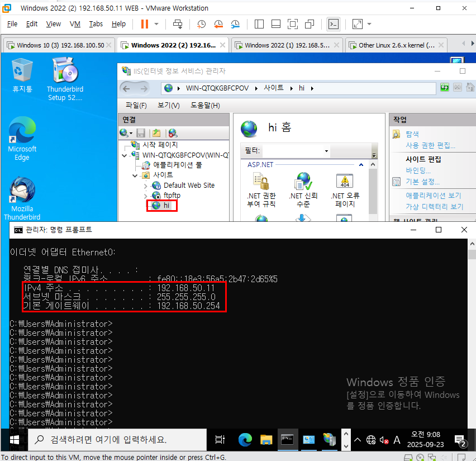Go to IIS Manager home icon
The width and height of the screenshot is (476, 461).
[x=470, y=88]
